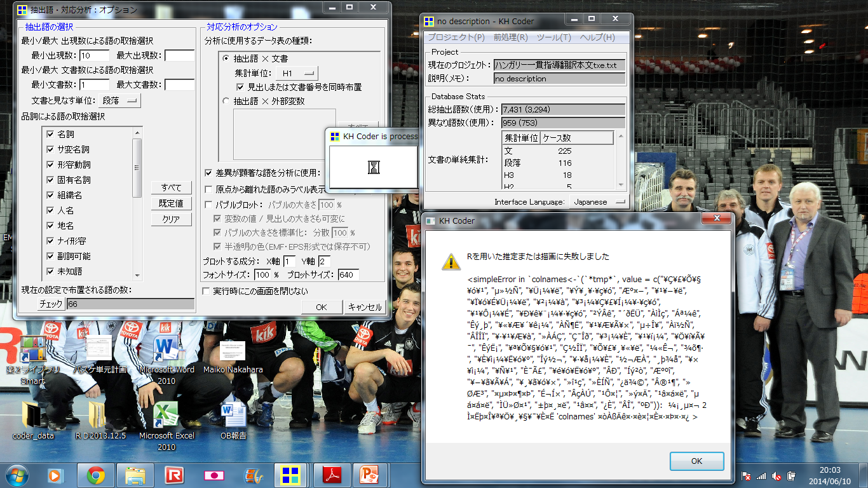868x488 pixels.
Task: Toggle 差異が顕著な語を分析に使用 checkbox
Action: 208,173
